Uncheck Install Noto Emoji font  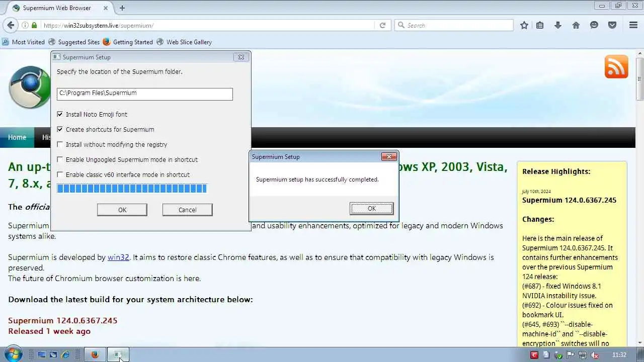[x=60, y=115]
